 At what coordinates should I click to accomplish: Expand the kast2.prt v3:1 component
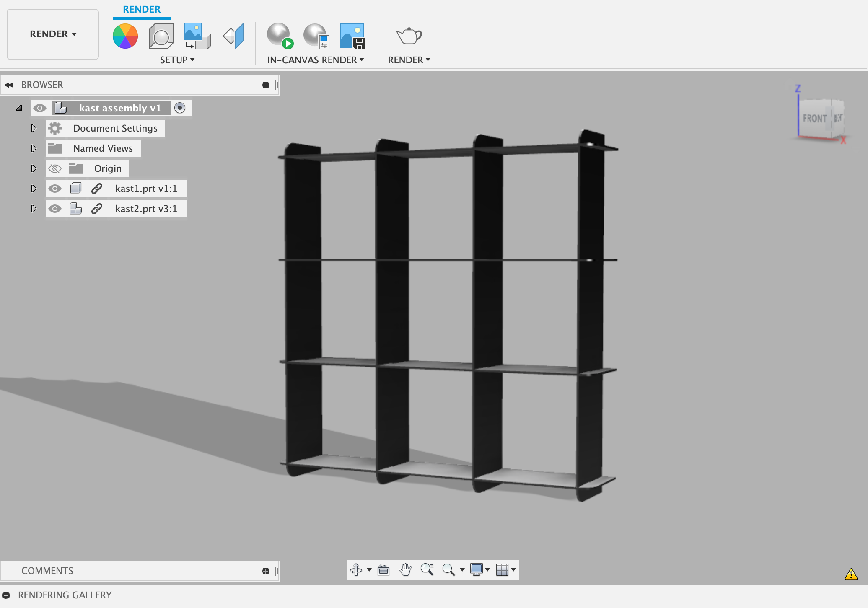click(x=34, y=209)
